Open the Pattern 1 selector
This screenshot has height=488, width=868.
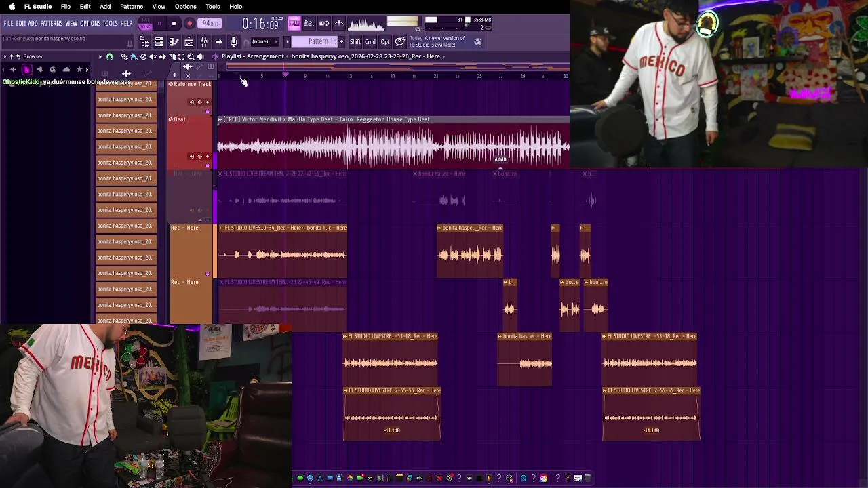pyautogui.click(x=315, y=42)
